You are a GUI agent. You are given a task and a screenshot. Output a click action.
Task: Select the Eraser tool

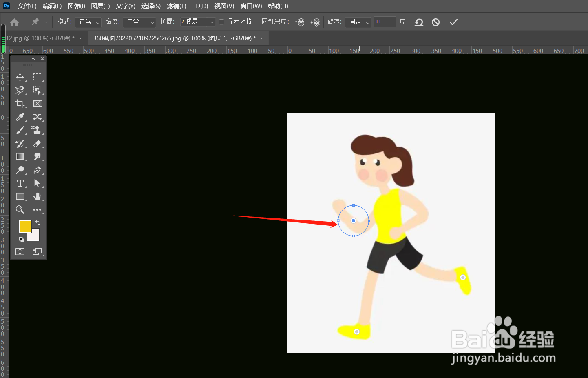38,144
